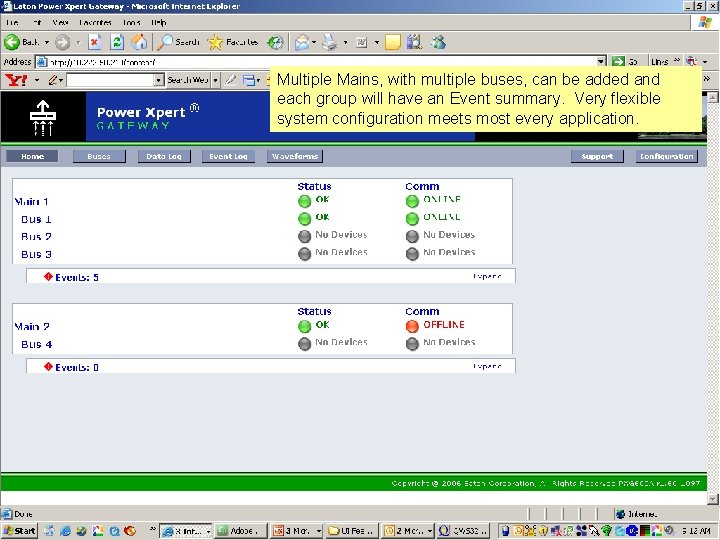Open the Yahoo! logo dropdown arrow

tap(37, 80)
